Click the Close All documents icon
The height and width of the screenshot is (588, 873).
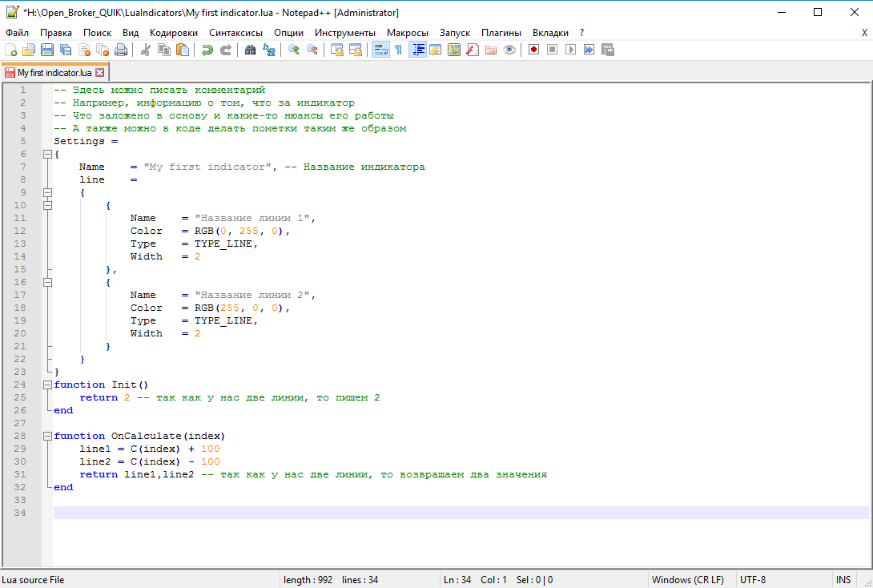click(103, 50)
